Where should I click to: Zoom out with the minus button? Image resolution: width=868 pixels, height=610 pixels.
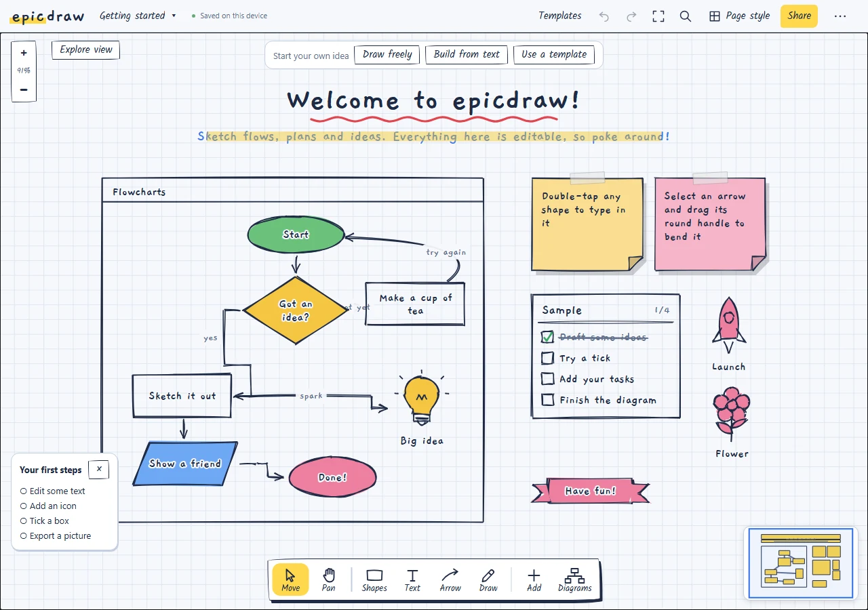pos(24,89)
